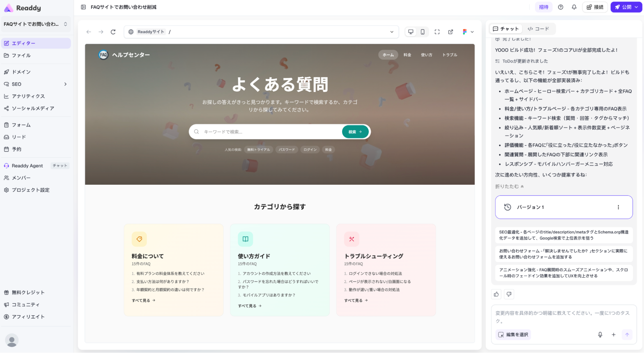Open notifications bell icon
The width and height of the screenshot is (644, 353).
point(574,7)
